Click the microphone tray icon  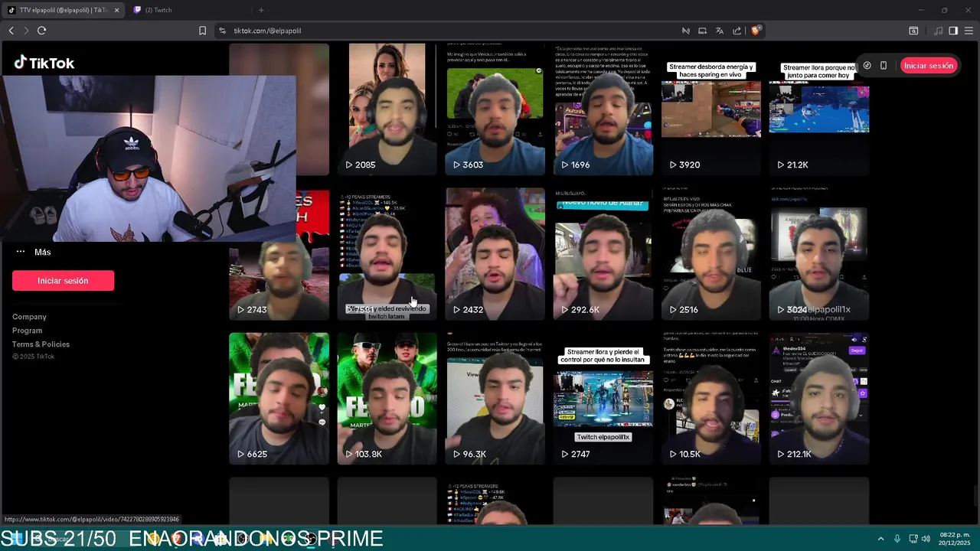pos(897,539)
